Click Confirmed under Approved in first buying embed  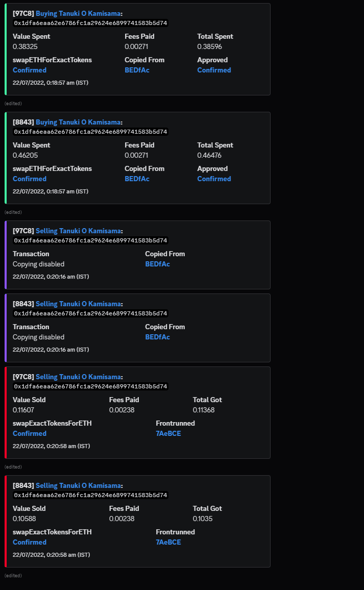(214, 70)
